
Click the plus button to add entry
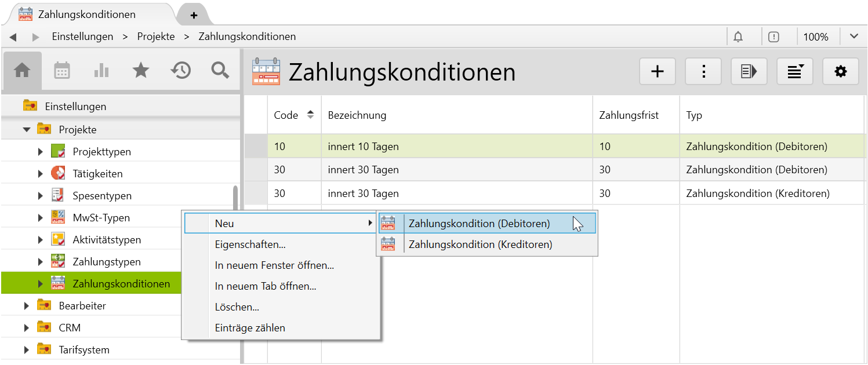tap(657, 71)
